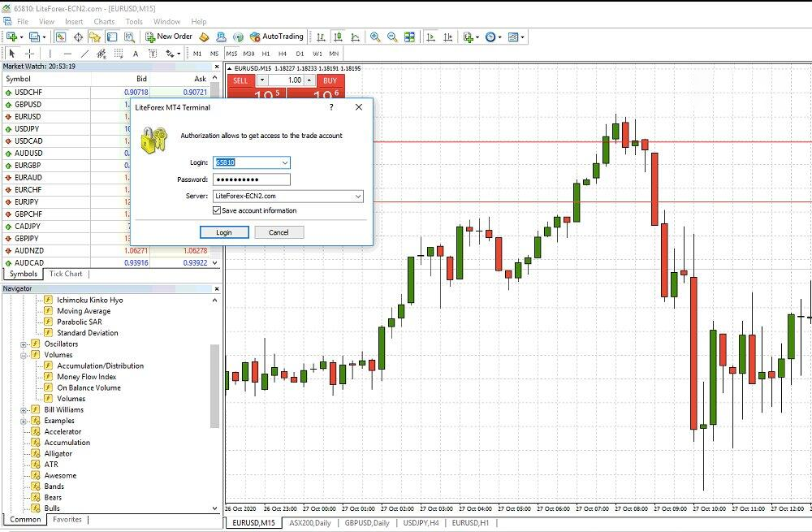Tile the chart windows
Screen dimensions: 812x532
coord(409,37)
